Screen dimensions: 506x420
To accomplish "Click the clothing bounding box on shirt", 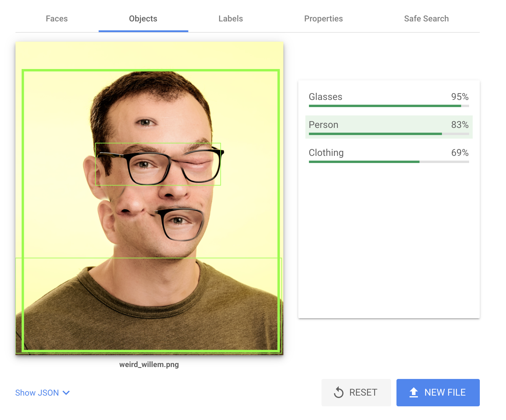I will [149, 305].
